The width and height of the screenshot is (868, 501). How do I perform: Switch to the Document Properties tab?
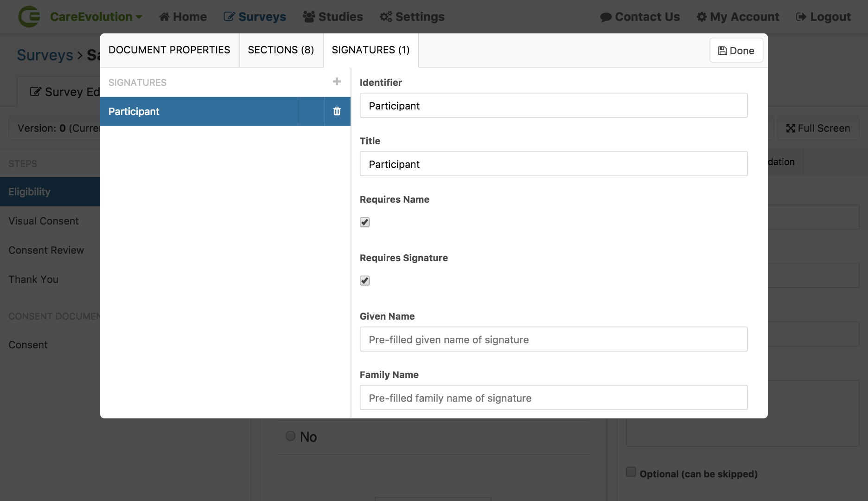click(169, 50)
